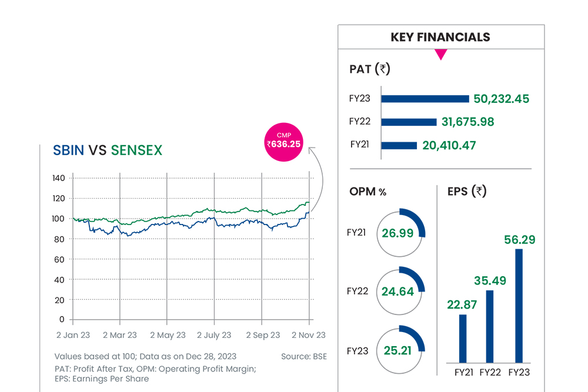Click the SBIN VS SENSEX chart title
The image size is (588, 392).
click(x=107, y=150)
